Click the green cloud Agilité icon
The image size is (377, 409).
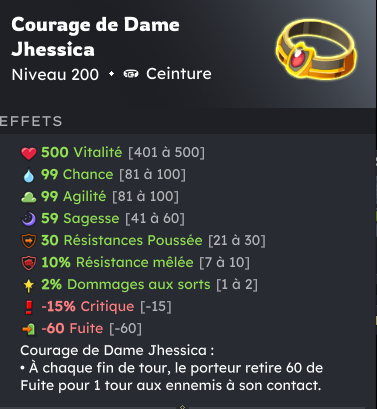click(x=29, y=197)
